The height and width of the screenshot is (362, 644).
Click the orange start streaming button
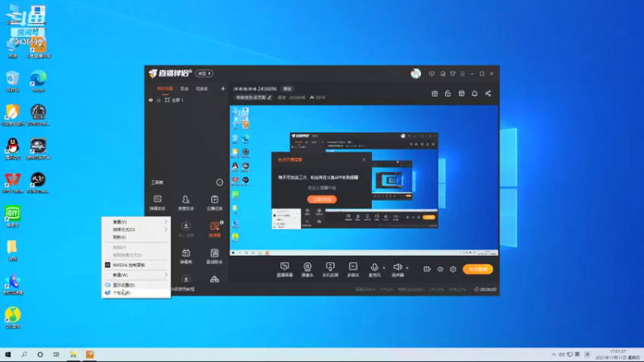(477, 269)
